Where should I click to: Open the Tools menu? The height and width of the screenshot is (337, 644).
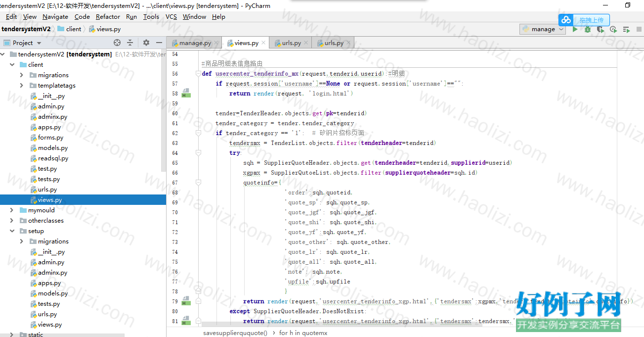pos(151,16)
